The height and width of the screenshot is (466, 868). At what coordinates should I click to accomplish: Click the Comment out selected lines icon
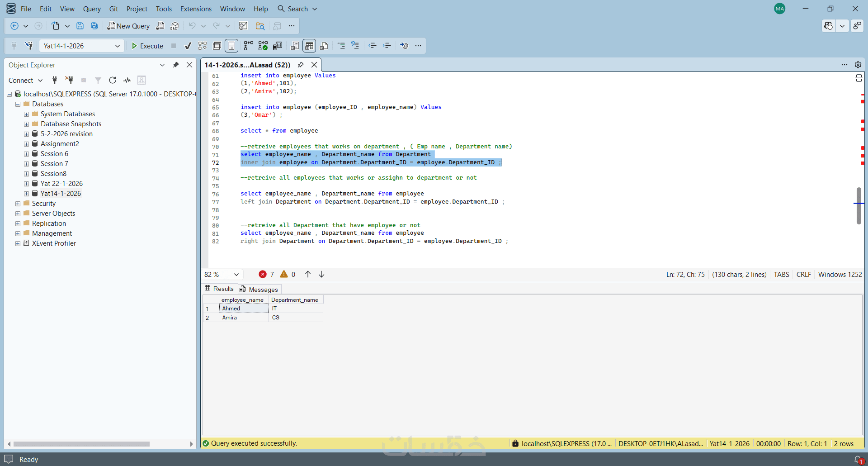pyautogui.click(x=341, y=46)
